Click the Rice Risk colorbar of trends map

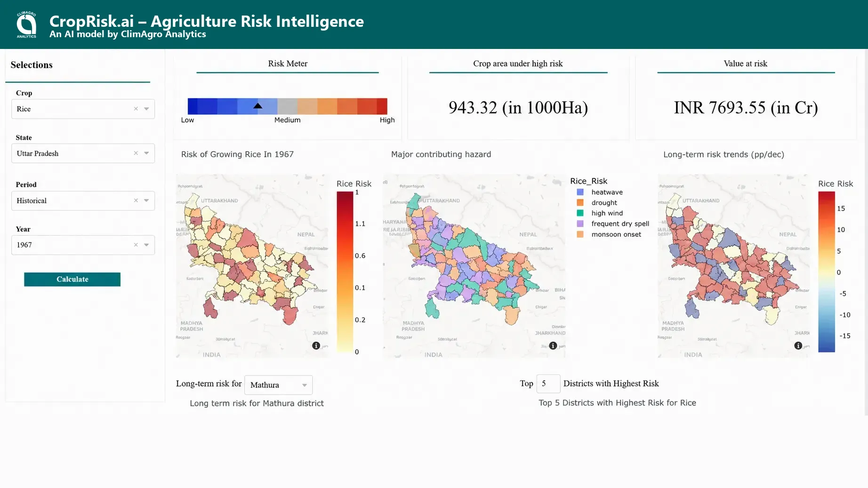point(827,272)
